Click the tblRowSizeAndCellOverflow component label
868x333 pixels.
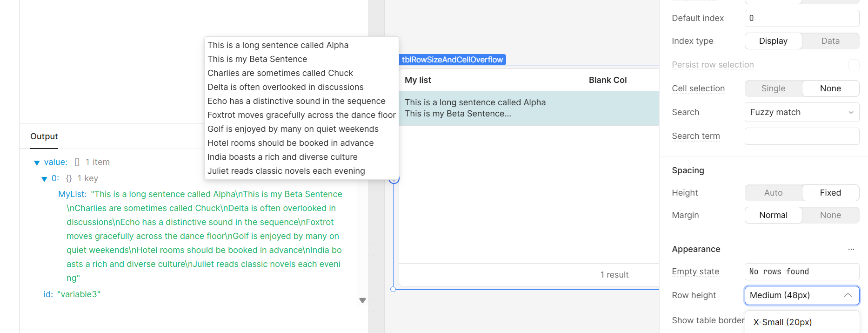452,60
